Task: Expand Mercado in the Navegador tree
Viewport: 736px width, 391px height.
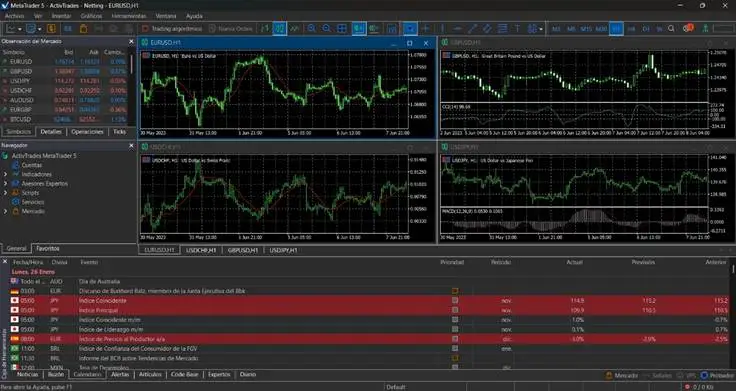Action: coord(6,211)
